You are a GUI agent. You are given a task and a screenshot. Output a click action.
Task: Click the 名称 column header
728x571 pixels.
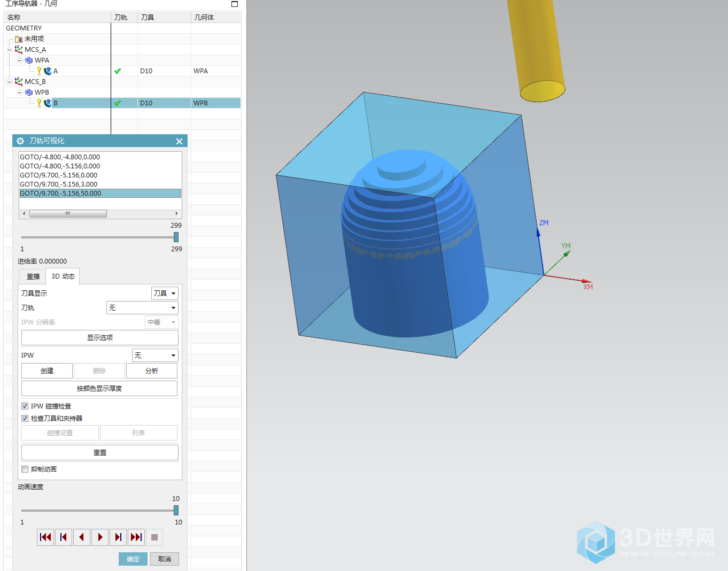coord(58,18)
